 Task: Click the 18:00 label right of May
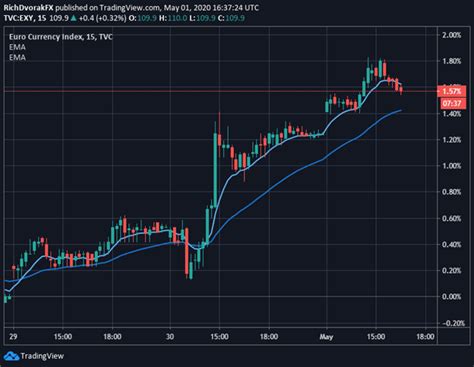(426, 337)
